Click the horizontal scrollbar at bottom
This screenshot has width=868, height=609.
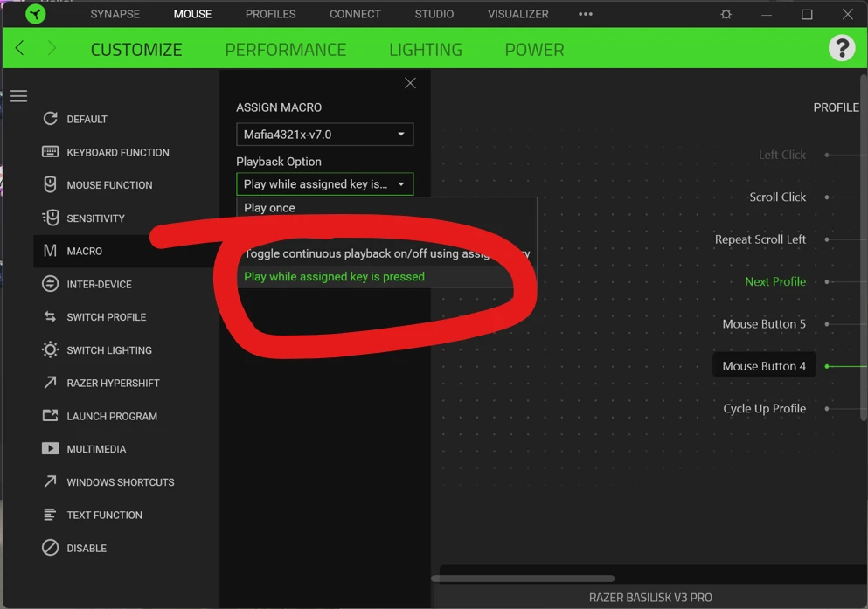(x=523, y=578)
